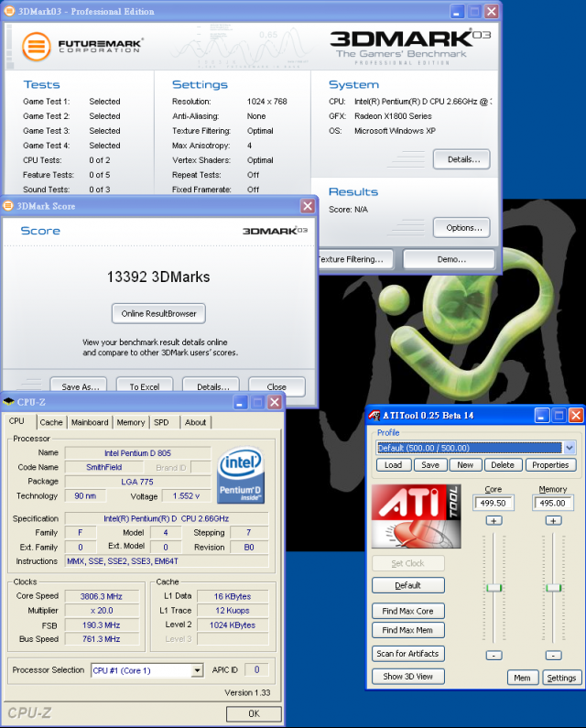The height and width of the screenshot is (728, 586).
Task: Click the CPU-Z title bar icon
Action: click(8, 402)
